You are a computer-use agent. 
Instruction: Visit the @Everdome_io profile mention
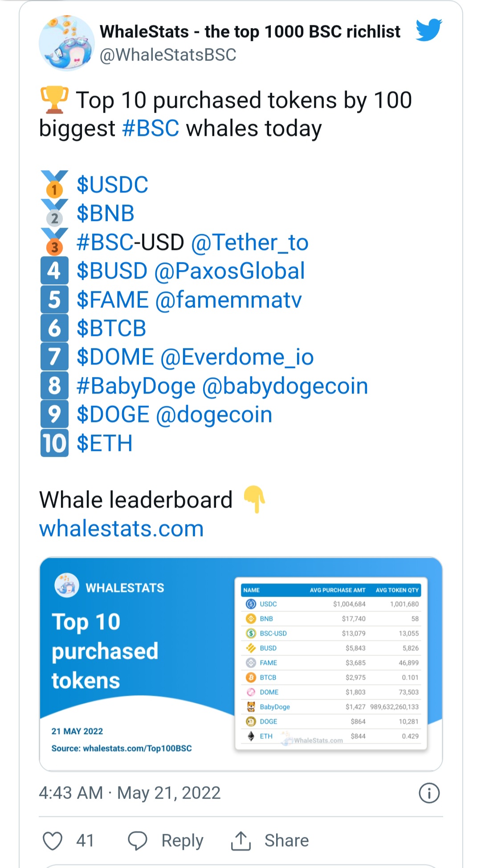pos(237,357)
